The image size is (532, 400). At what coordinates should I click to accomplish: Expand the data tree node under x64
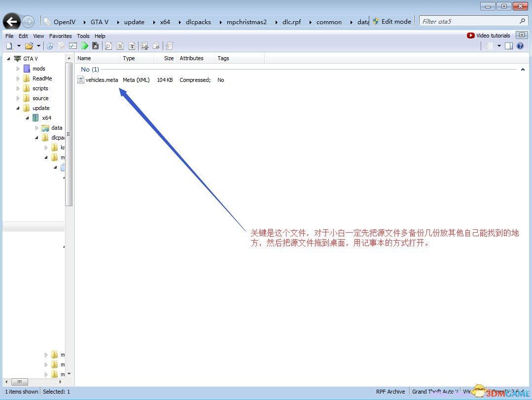(x=36, y=128)
